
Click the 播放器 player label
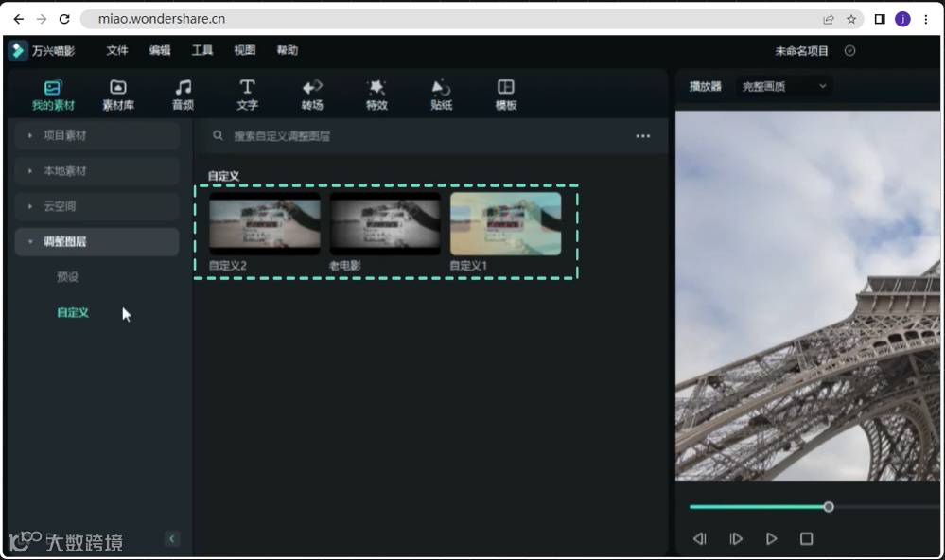click(x=706, y=86)
